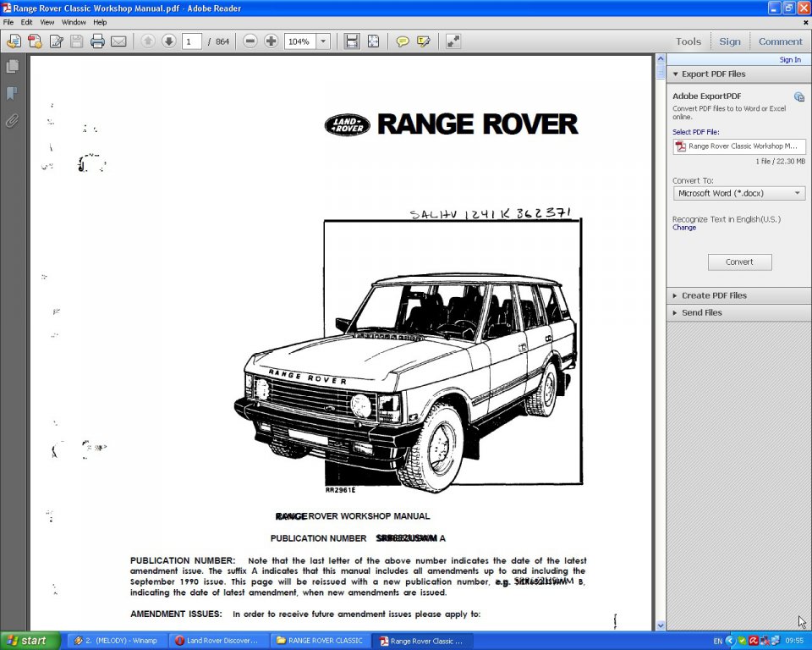Click the Print file icon
The image size is (812, 650).
pyautogui.click(x=97, y=41)
